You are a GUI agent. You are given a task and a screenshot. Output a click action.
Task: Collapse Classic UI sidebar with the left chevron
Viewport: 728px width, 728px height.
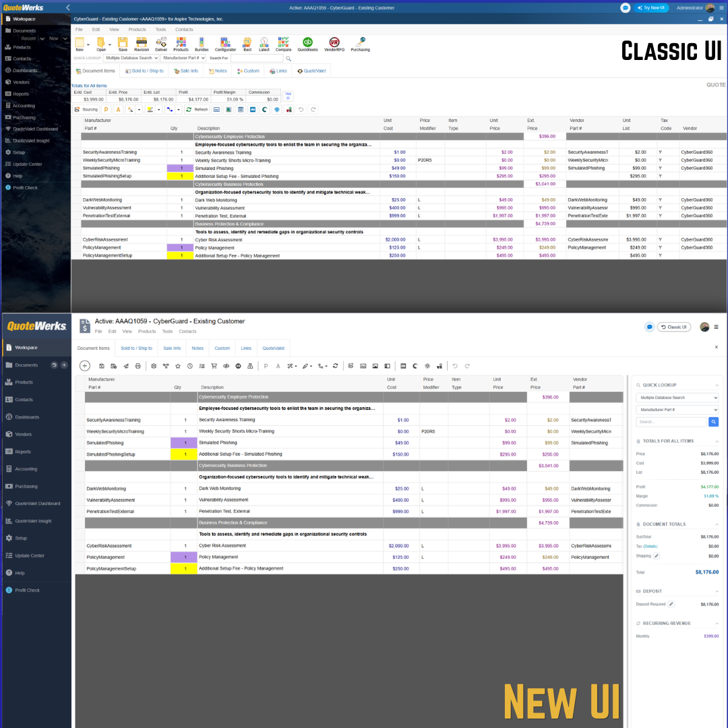click(x=68, y=7)
